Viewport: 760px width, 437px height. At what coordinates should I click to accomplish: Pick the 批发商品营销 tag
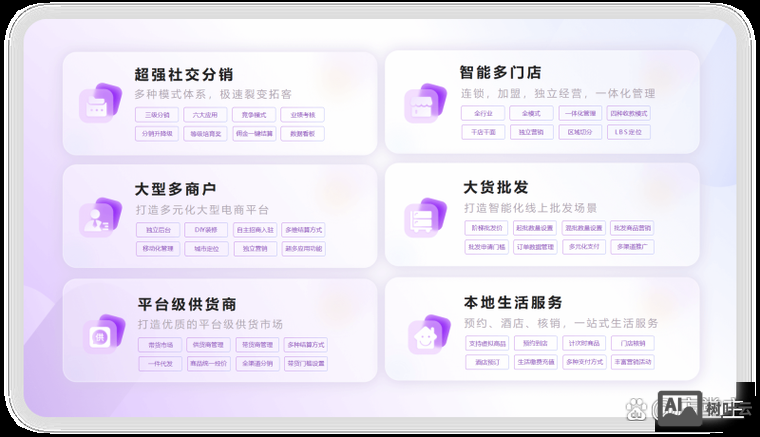(x=632, y=228)
